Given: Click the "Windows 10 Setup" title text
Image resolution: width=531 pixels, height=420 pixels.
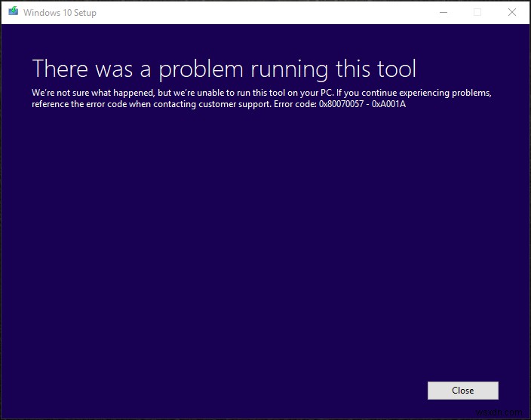Looking at the screenshot, I should [x=60, y=13].
